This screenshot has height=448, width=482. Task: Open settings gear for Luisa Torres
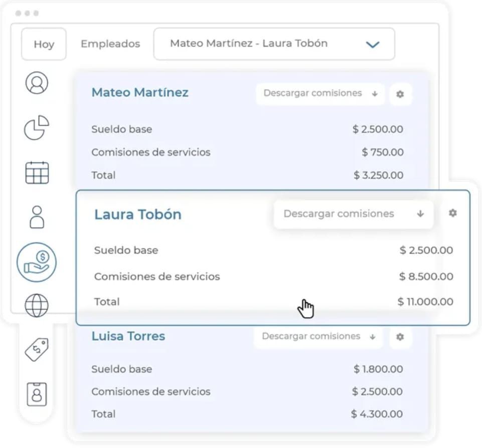click(x=400, y=337)
